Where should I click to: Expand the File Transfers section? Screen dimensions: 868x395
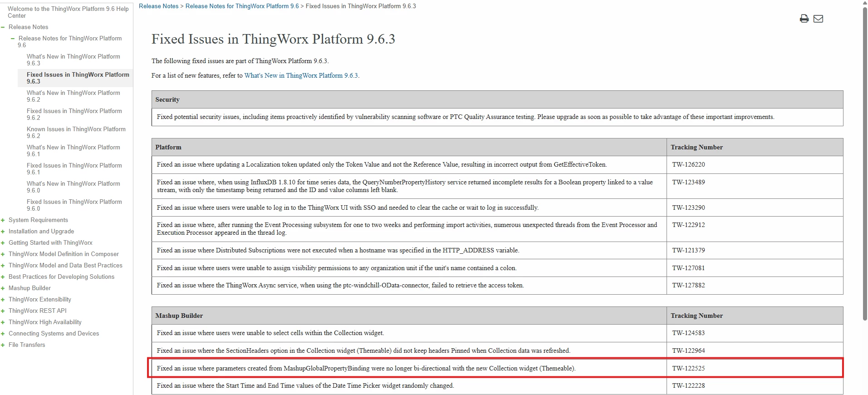pyautogui.click(x=3, y=345)
